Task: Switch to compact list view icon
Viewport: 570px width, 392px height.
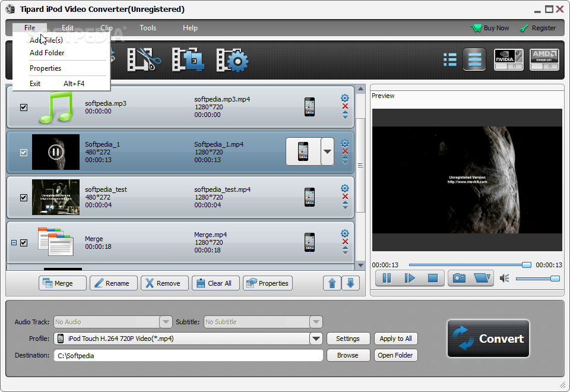Action: click(x=450, y=59)
